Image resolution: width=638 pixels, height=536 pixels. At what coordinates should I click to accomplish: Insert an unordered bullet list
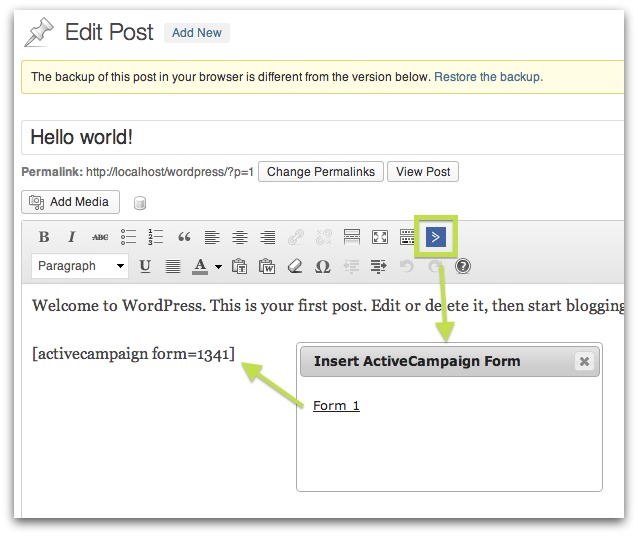click(x=128, y=237)
